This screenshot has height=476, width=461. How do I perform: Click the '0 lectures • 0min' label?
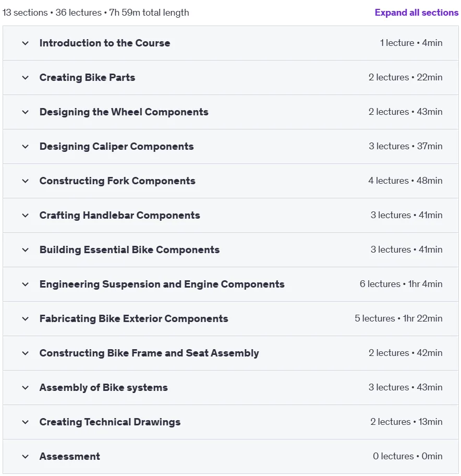coord(408,456)
